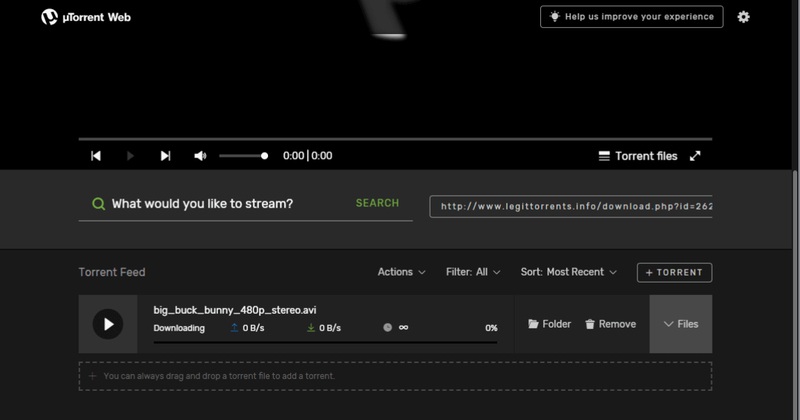Skip to next track in player
Image resolution: width=800 pixels, height=420 pixels.
click(165, 156)
